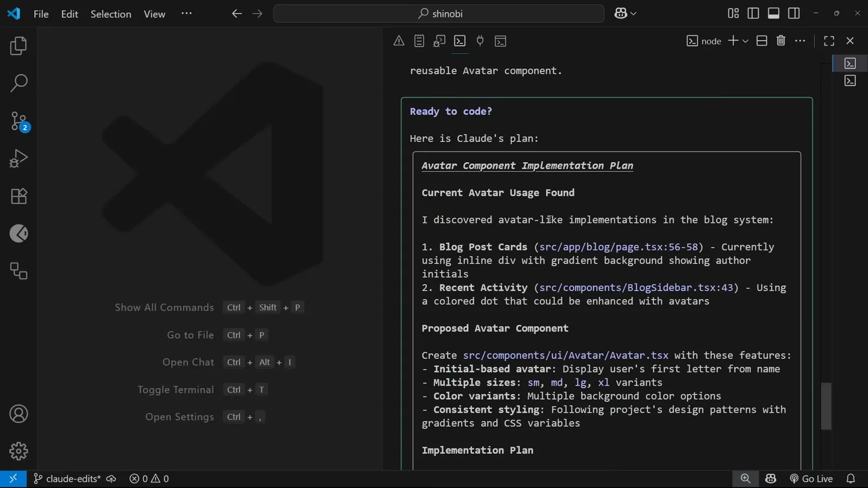Switch to the Debug Console panel tab
Viewport: 868px width, 488px height.
[439, 41]
